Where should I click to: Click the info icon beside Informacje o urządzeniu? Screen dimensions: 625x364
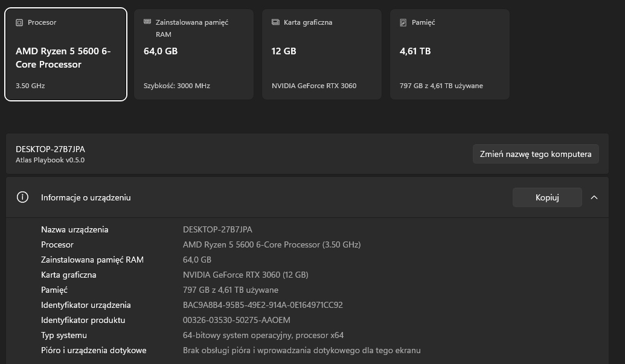tap(23, 197)
